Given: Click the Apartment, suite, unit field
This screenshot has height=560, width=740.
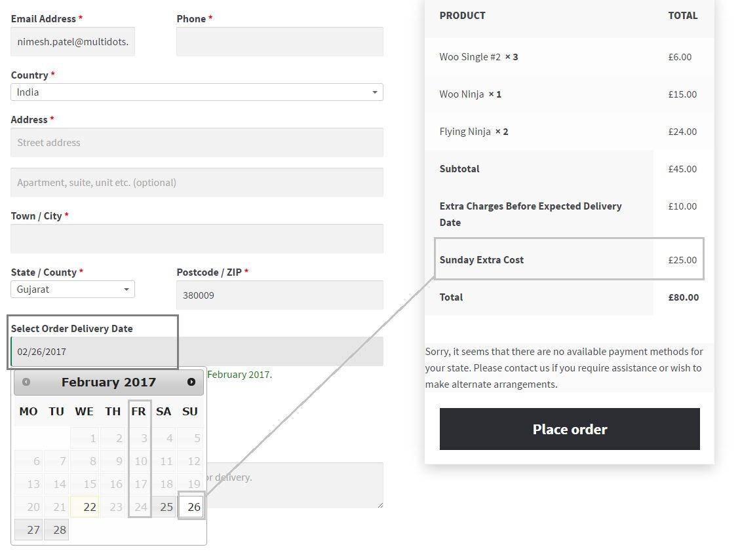Looking at the screenshot, I should (x=197, y=183).
